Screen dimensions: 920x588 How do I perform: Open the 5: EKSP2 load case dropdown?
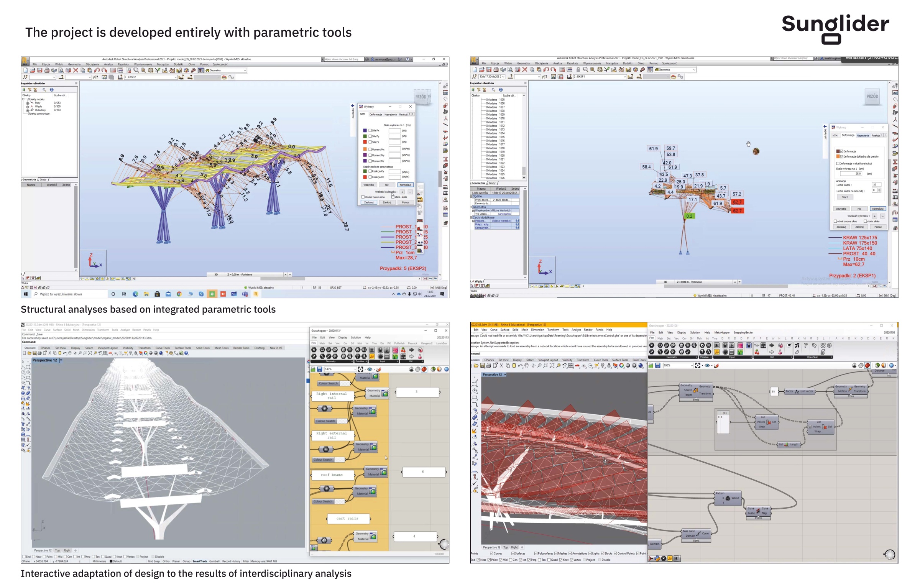tap(176, 77)
